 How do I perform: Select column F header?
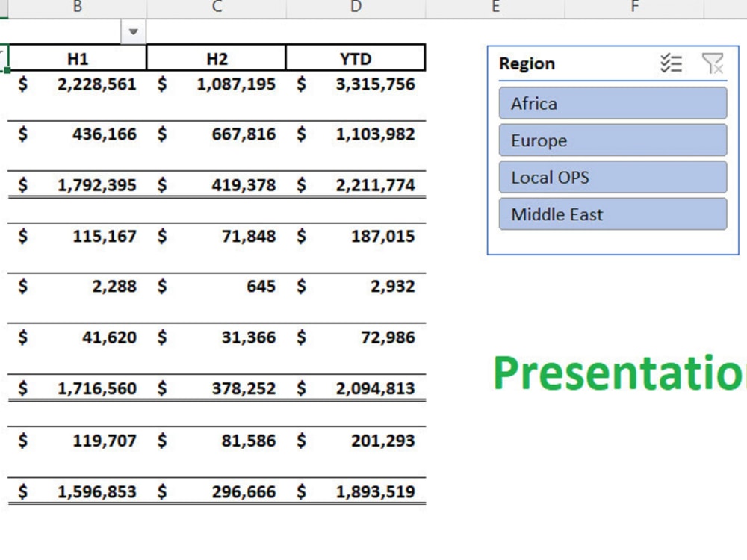pos(634,7)
